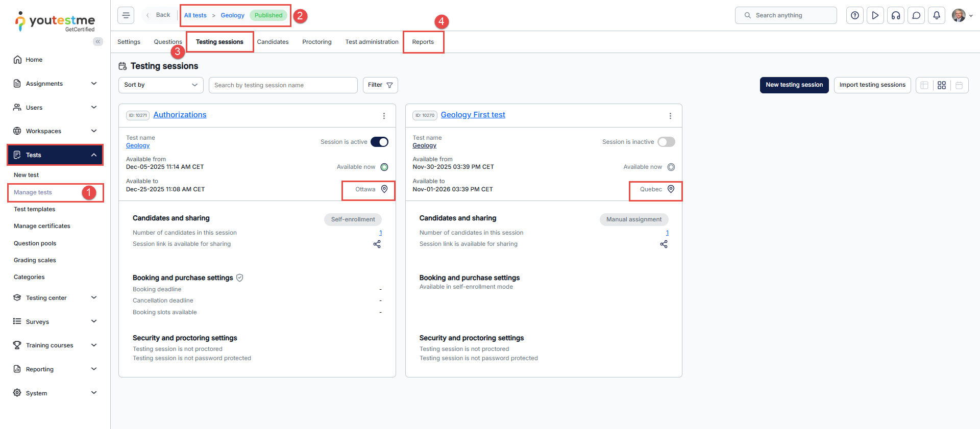Click the notifications bell icon
Screen dimensions: 980x429
(937, 15)
